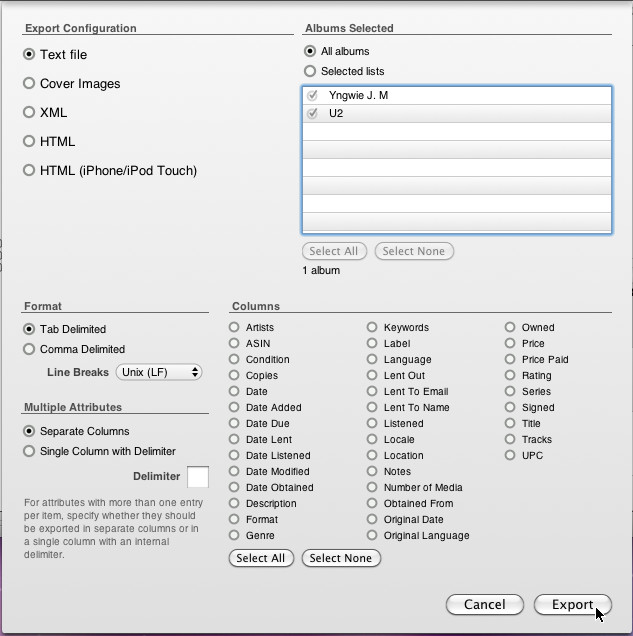The width and height of the screenshot is (633, 636).
Task: Cancel the export dialog
Action: [x=485, y=604]
